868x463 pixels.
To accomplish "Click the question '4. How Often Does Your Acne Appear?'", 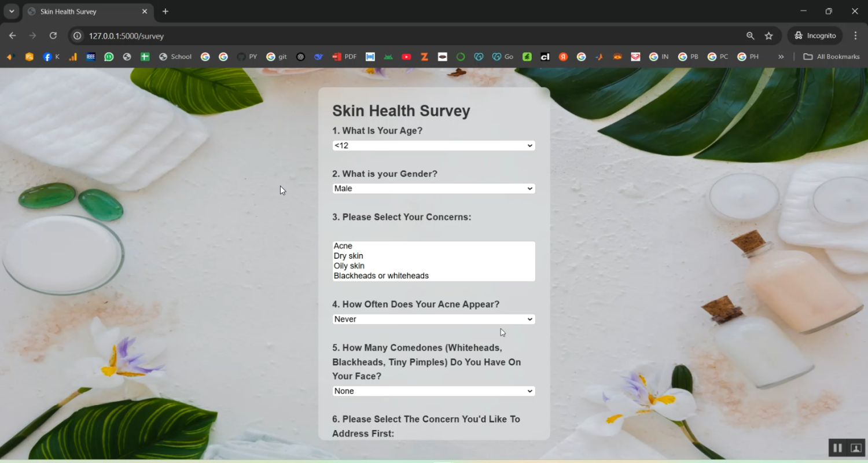I will (415, 304).
